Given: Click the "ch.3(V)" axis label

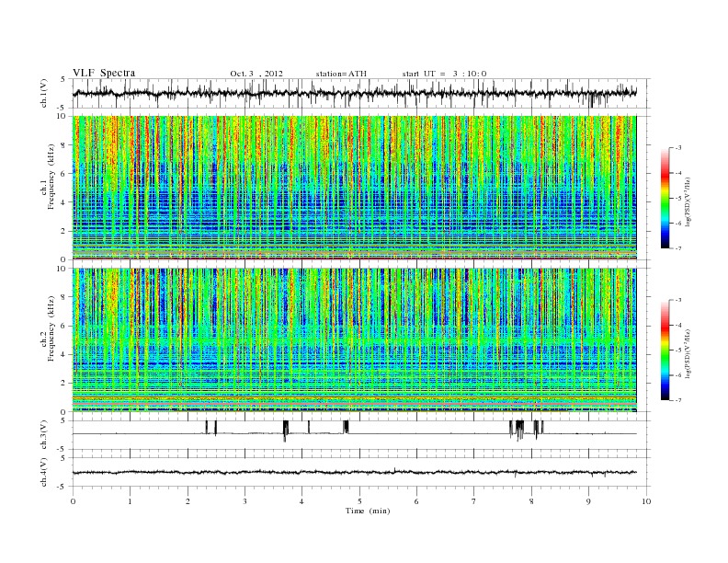Looking at the screenshot, I should 44,435.
